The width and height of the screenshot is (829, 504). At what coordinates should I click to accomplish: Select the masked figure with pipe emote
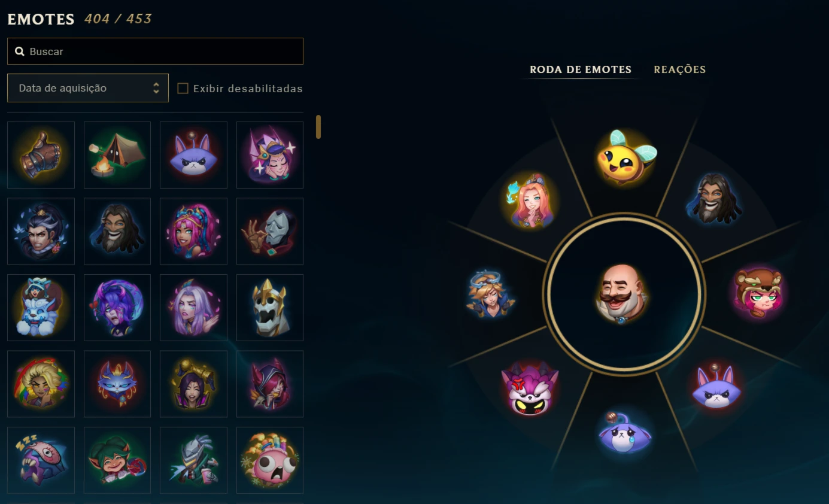[270, 231]
